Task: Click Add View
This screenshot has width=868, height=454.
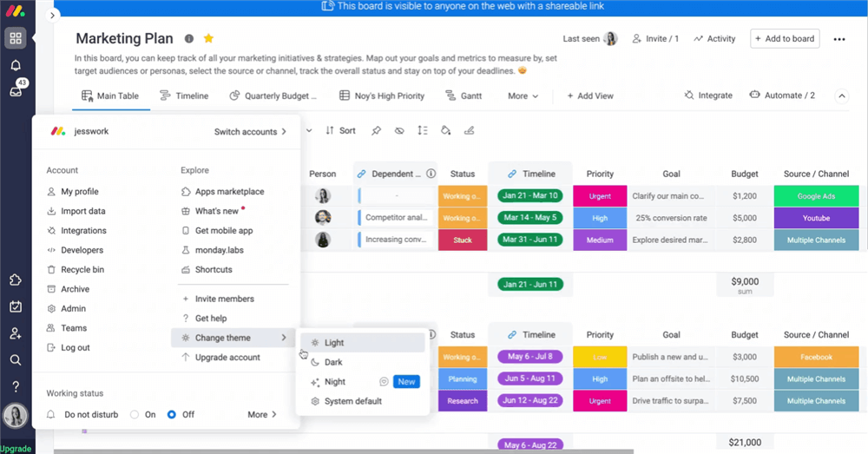Action: (x=590, y=95)
